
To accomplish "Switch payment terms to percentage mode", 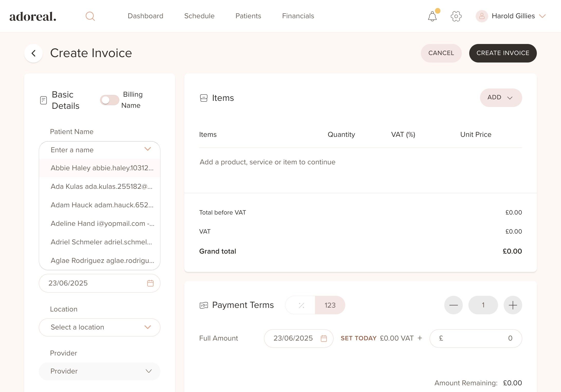I will pos(301,305).
